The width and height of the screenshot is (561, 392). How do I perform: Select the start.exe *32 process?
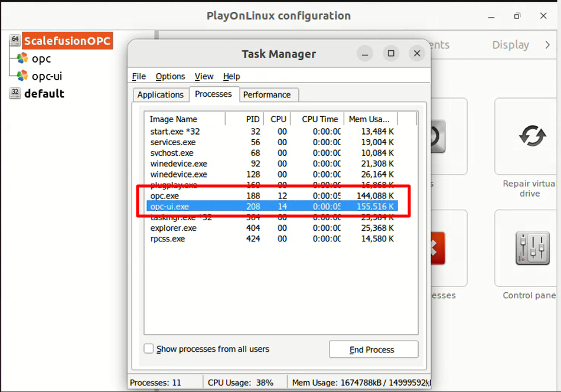point(272,132)
